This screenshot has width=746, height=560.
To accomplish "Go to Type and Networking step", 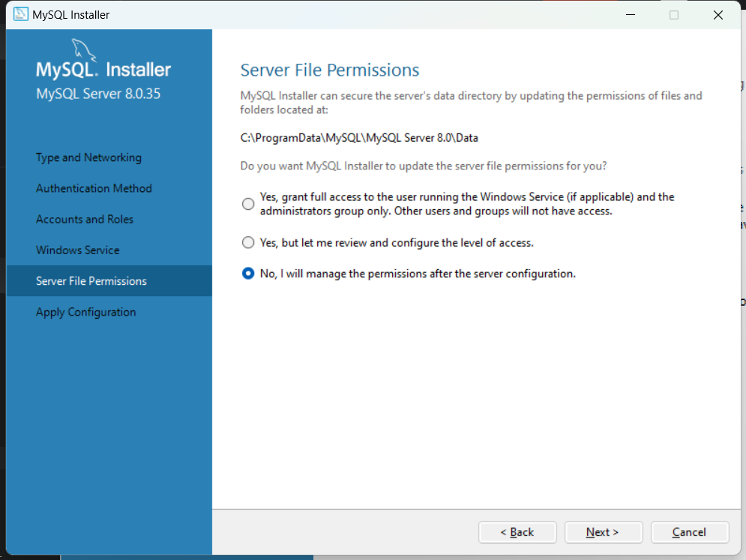I will pos(88,157).
